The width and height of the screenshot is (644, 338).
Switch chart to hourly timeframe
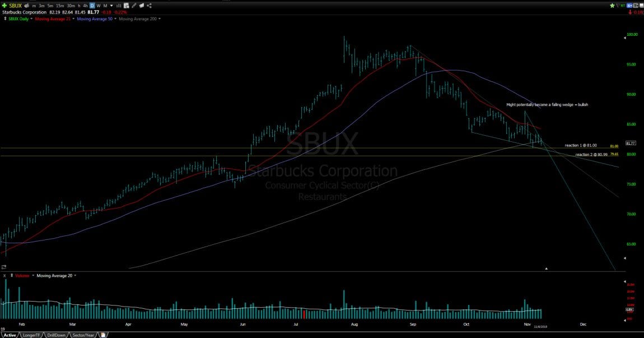(80, 6)
